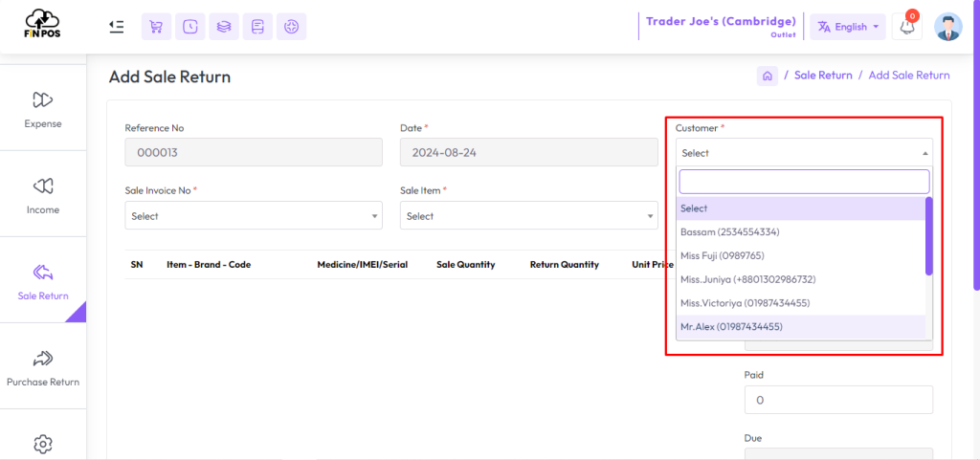This screenshot has height=460, width=980.
Task: Open the shopping cart POS shortcut
Action: [156, 27]
